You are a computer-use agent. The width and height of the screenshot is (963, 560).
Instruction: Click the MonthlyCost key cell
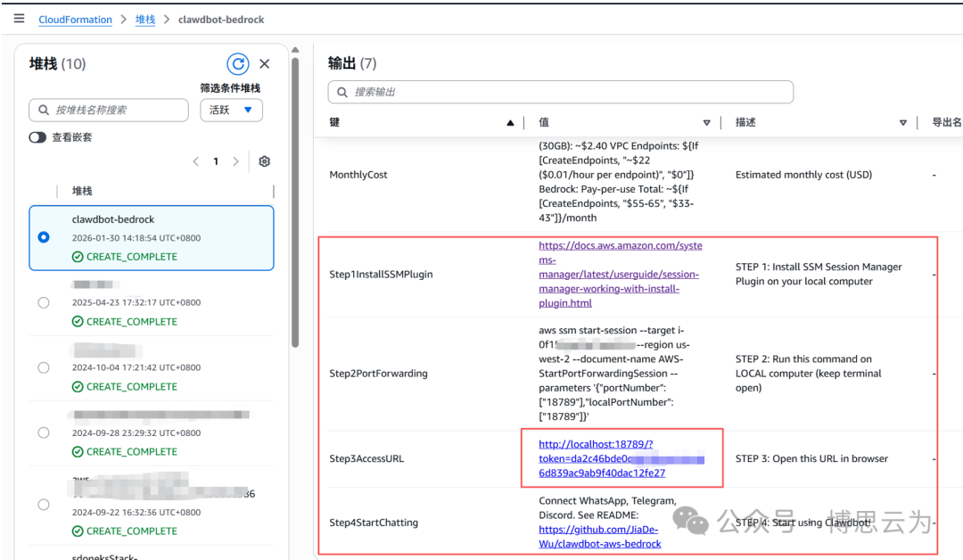click(x=358, y=175)
